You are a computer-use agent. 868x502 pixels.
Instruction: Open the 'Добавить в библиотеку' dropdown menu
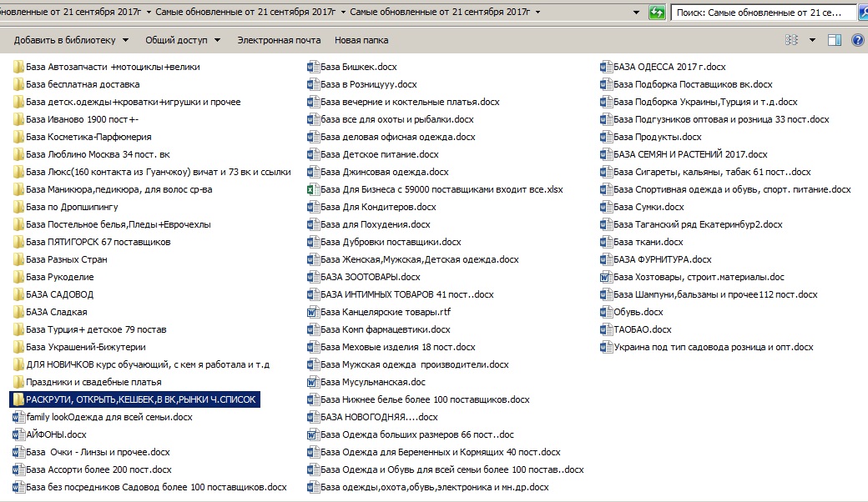(x=71, y=40)
